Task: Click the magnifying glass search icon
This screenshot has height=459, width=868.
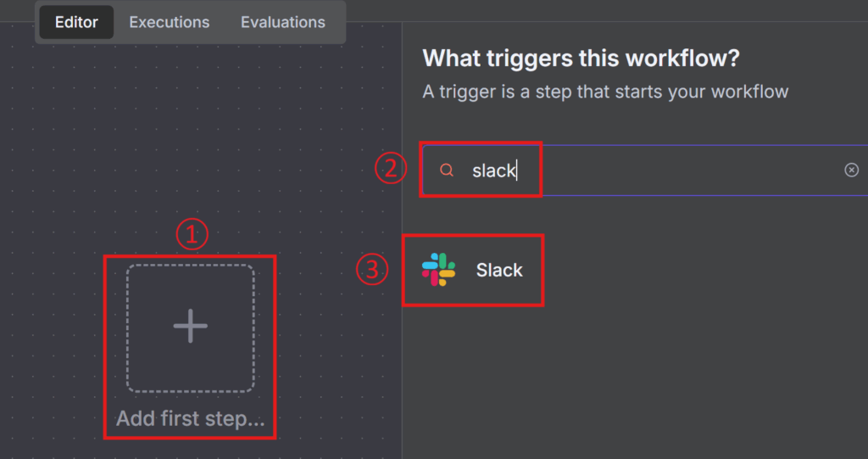Action: click(447, 171)
